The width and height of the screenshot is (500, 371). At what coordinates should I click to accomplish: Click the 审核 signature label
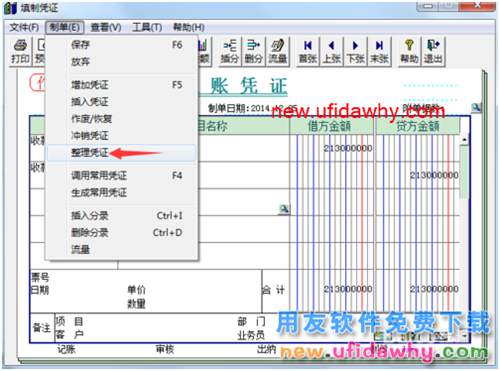[x=165, y=349]
